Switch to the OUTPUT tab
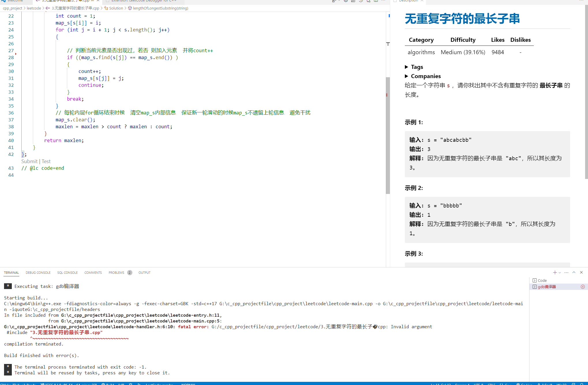This screenshot has height=385, width=588. tap(144, 273)
